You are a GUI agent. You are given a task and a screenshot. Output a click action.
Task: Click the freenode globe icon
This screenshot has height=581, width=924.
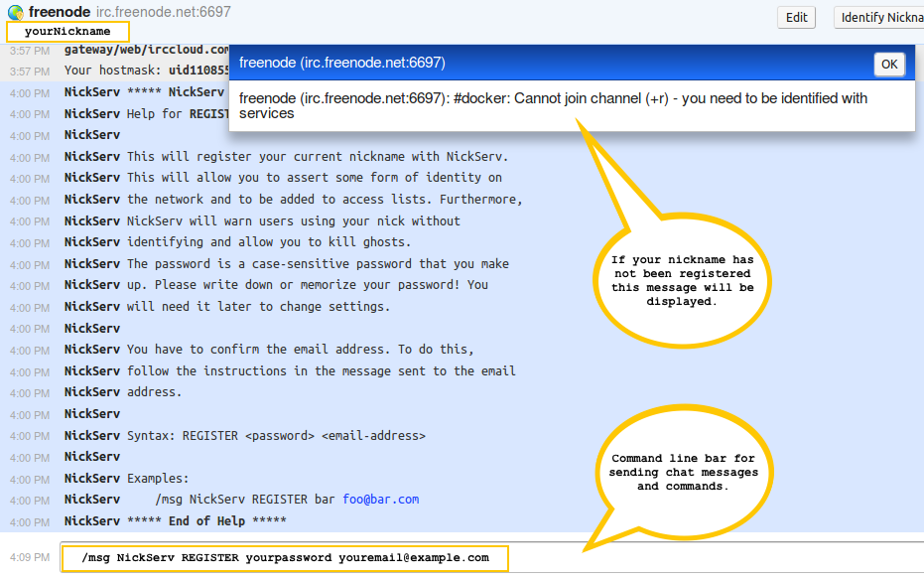(16, 13)
